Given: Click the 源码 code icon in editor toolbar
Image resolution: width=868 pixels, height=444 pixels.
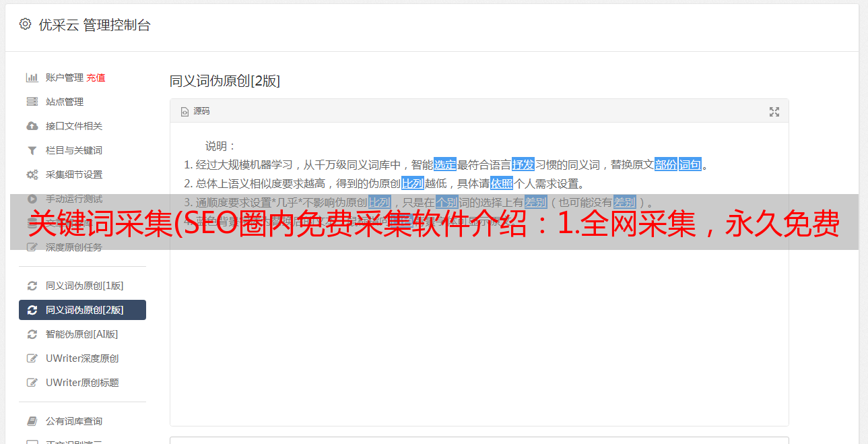Looking at the screenshot, I should coord(185,112).
